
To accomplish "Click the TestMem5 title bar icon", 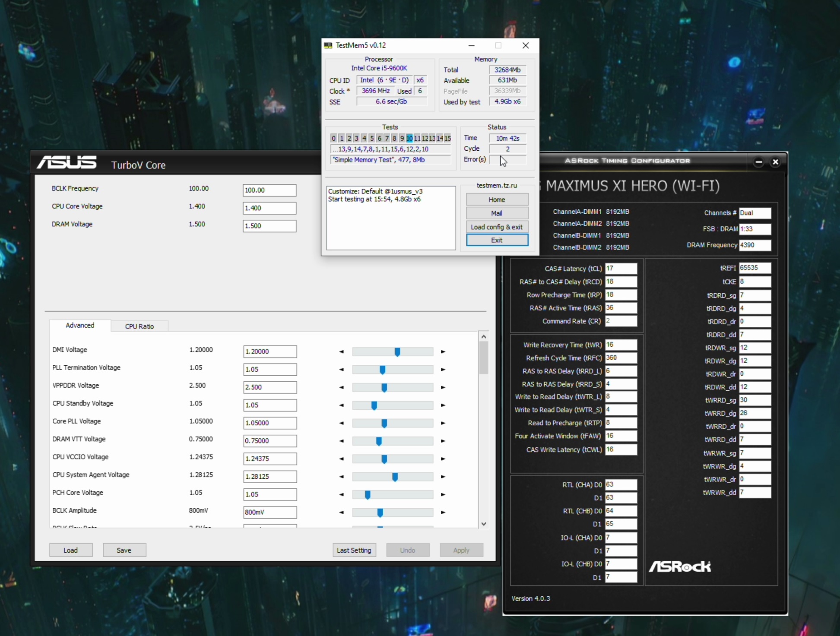I will (x=328, y=45).
